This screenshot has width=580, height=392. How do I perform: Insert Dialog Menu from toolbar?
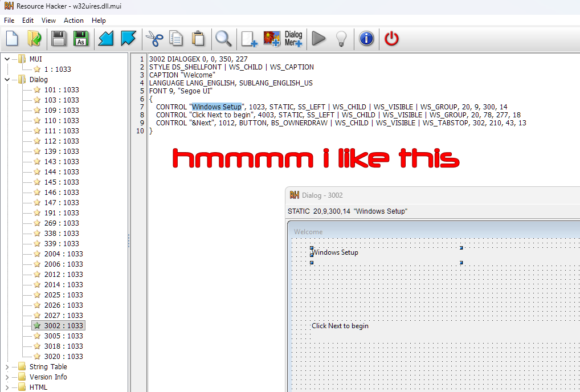pos(293,39)
